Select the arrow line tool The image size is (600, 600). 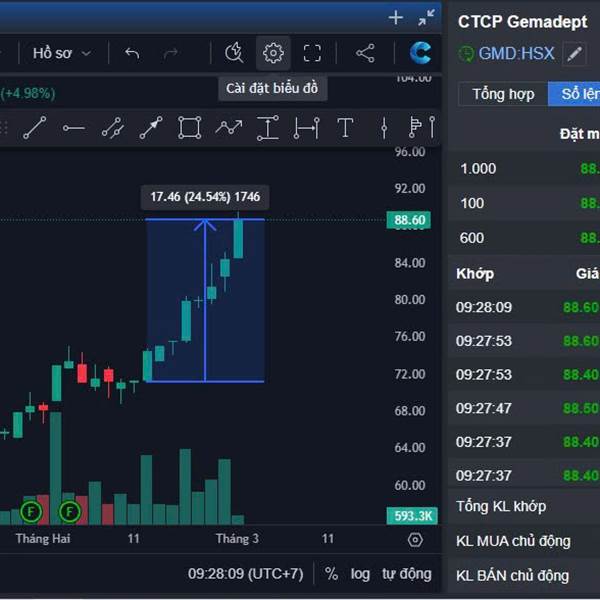point(151,127)
